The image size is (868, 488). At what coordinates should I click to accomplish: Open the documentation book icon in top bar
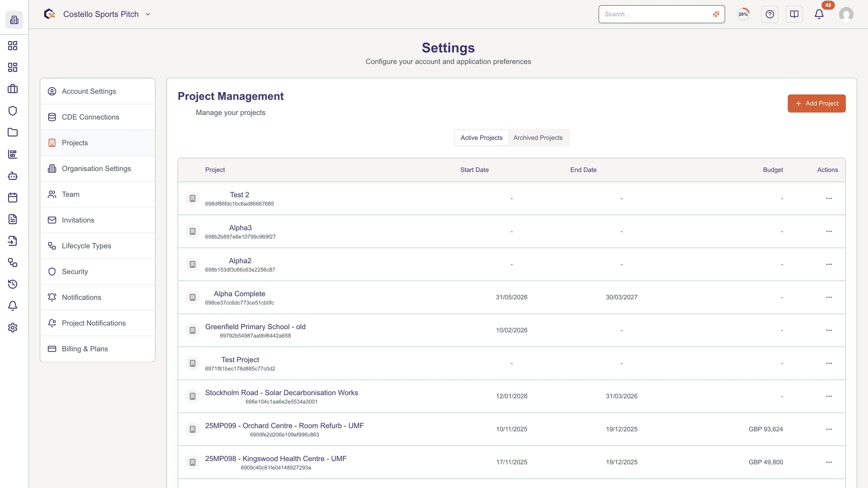(794, 14)
